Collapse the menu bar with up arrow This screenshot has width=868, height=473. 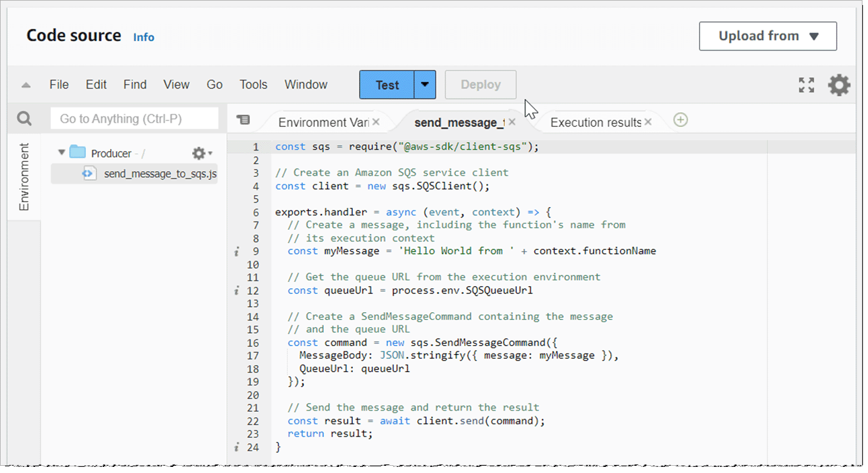(26, 85)
